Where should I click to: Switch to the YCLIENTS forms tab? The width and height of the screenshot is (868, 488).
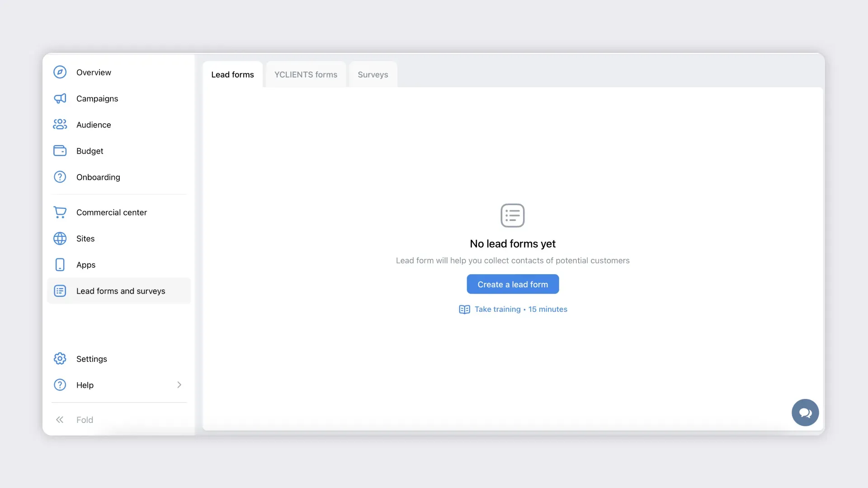coord(306,75)
